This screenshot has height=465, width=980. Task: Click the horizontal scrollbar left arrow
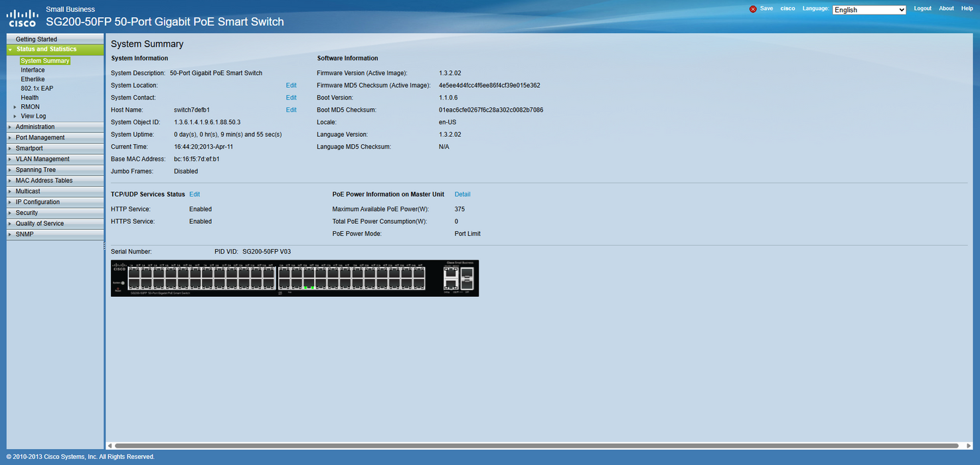coord(110,446)
